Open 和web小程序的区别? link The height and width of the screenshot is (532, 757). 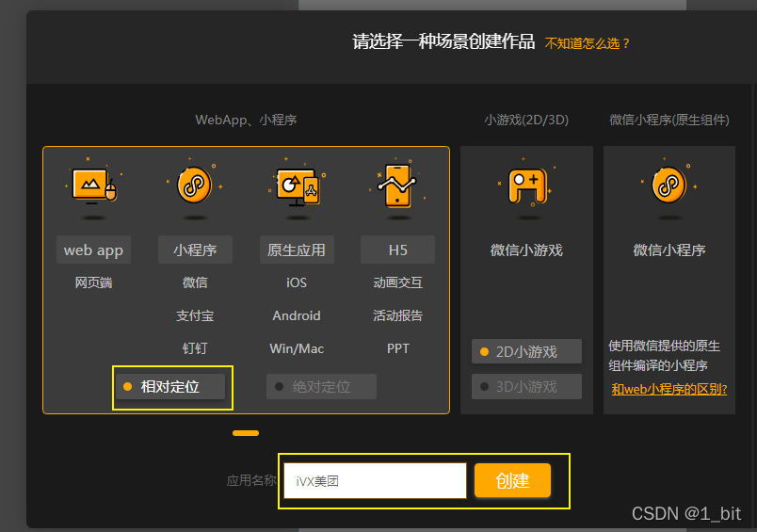click(x=669, y=389)
